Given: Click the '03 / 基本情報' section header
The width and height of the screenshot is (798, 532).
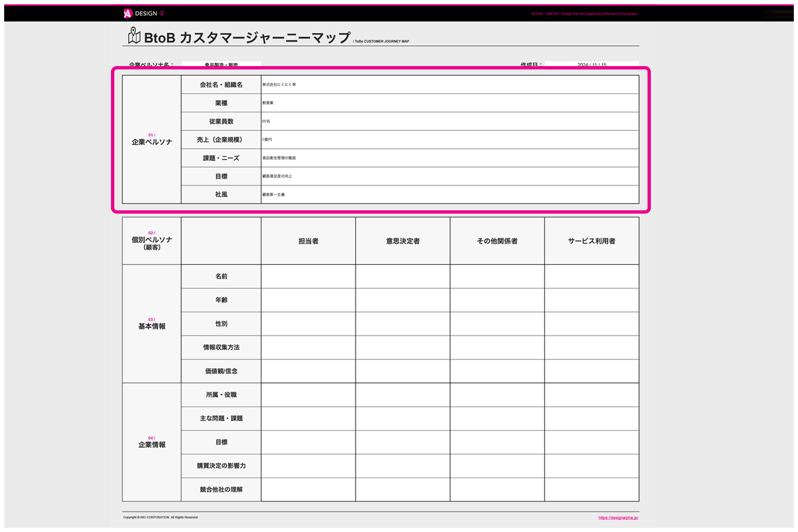Looking at the screenshot, I should pyautogui.click(x=152, y=324).
